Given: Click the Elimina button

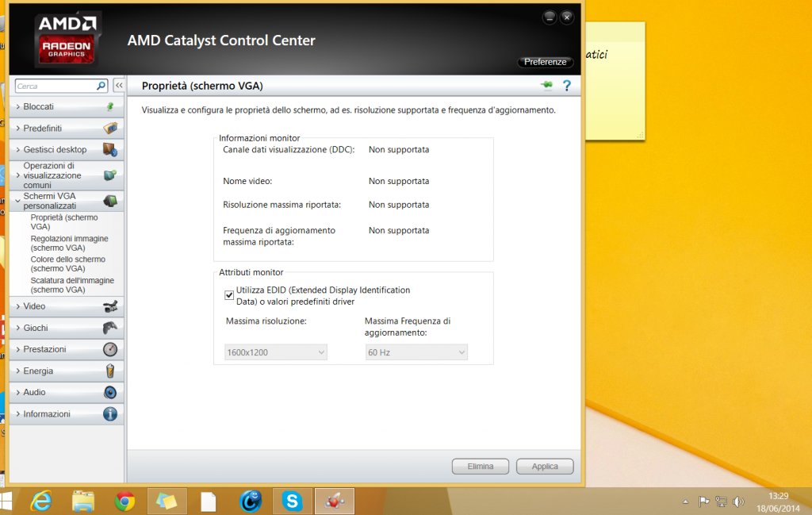Looking at the screenshot, I should pos(481,467).
